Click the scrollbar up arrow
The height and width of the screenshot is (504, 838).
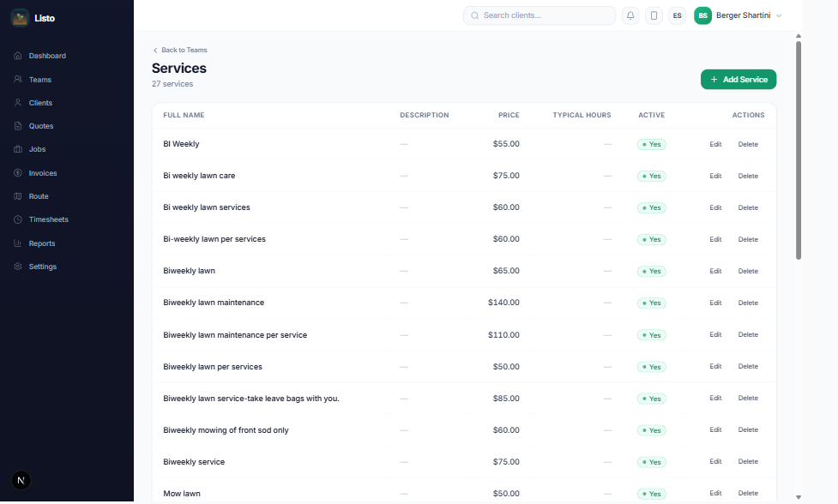coord(799,36)
